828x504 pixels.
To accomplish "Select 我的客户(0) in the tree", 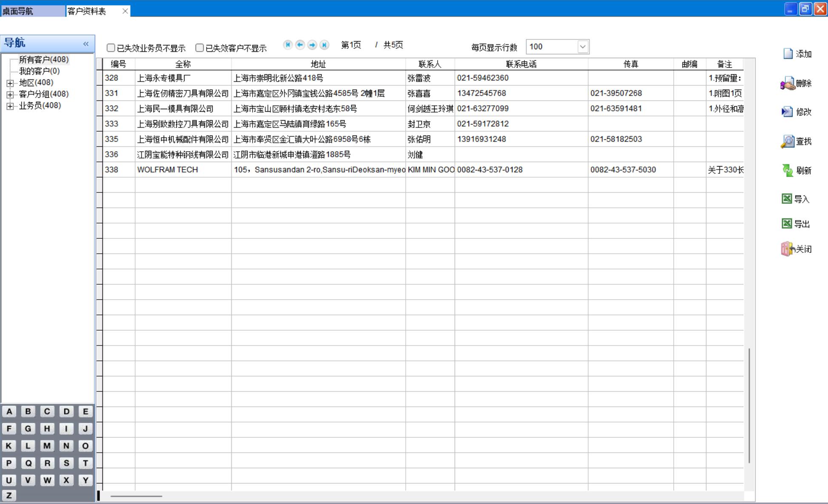I will pyautogui.click(x=39, y=71).
